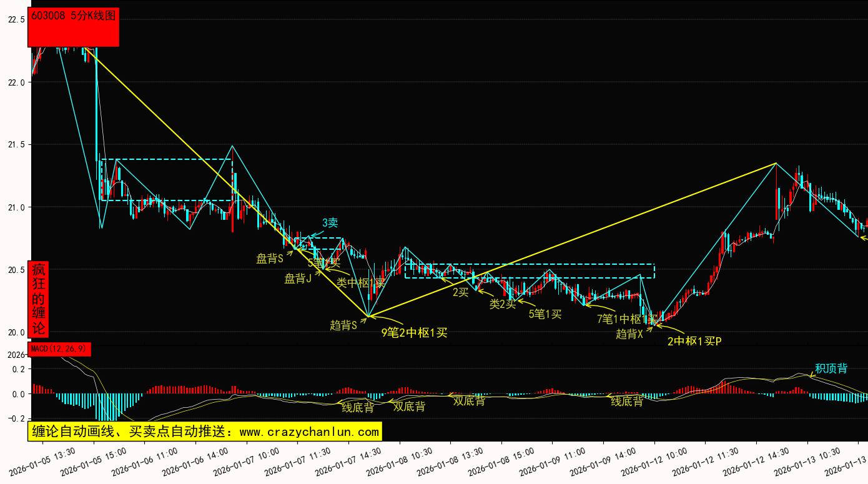Click the 疯狂的缠论 red watermark box
Viewport: 868px width, 484px height.
click(39, 299)
